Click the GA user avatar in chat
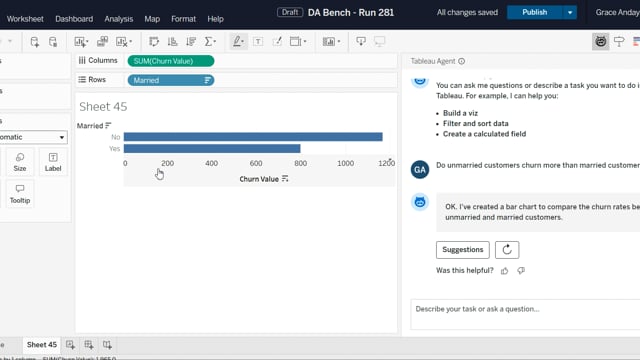Viewport: 640px width, 360px height. click(420, 169)
